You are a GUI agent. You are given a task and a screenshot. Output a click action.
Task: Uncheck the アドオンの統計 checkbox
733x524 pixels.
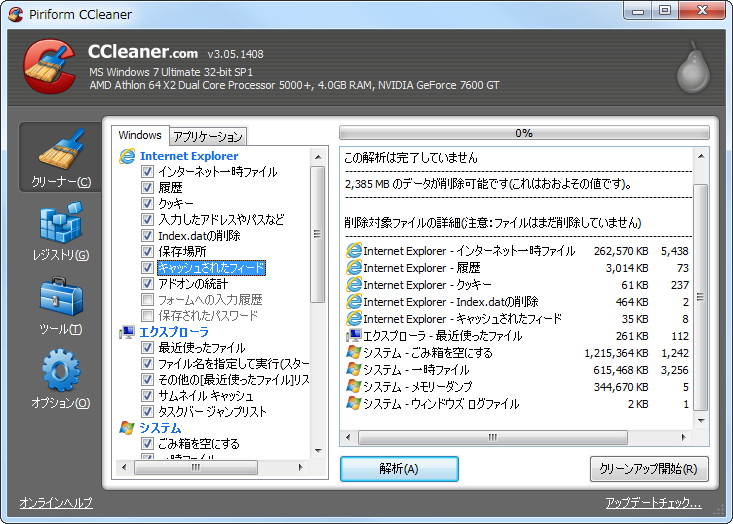pyautogui.click(x=147, y=283)
